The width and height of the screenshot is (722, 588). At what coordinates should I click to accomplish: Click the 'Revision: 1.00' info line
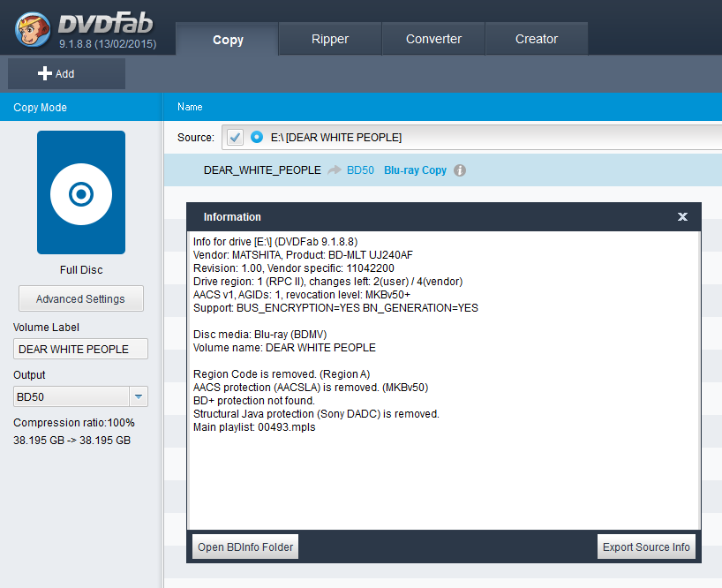point(294,268)
